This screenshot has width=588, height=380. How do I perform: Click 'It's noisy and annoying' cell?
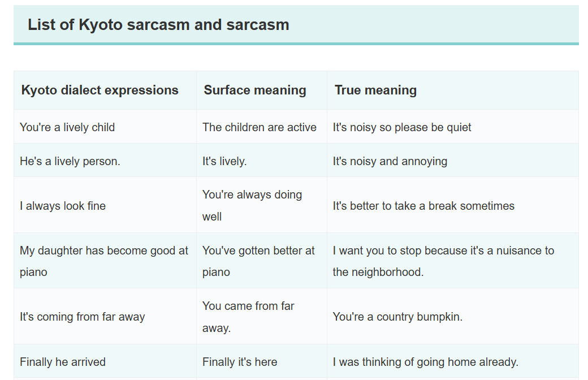click(x=453, y=161)
